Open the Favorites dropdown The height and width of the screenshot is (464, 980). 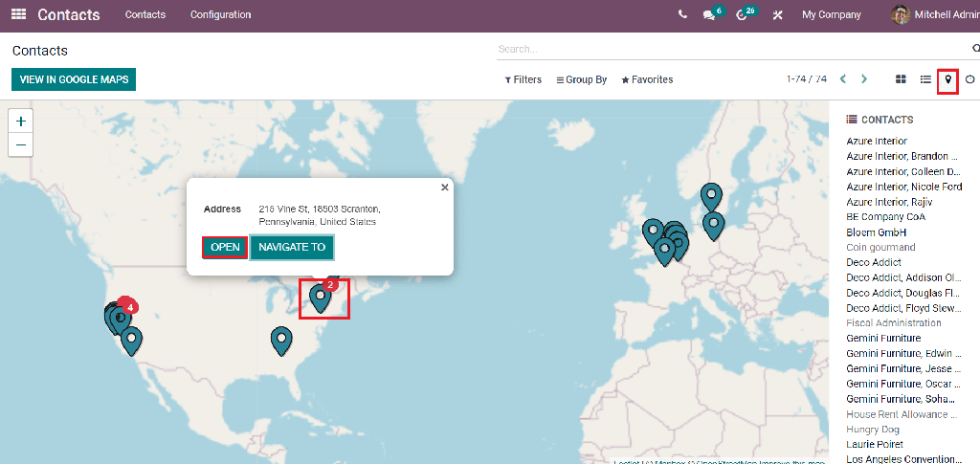[647, 80]
